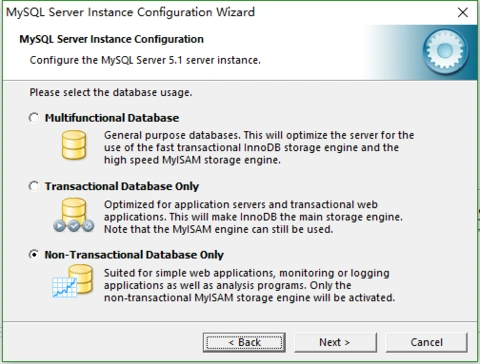Image resolution: width=480 pixels, height=364 pixels.
Task: Click the InnoDB main storage engine description
Action: point(253,217)
